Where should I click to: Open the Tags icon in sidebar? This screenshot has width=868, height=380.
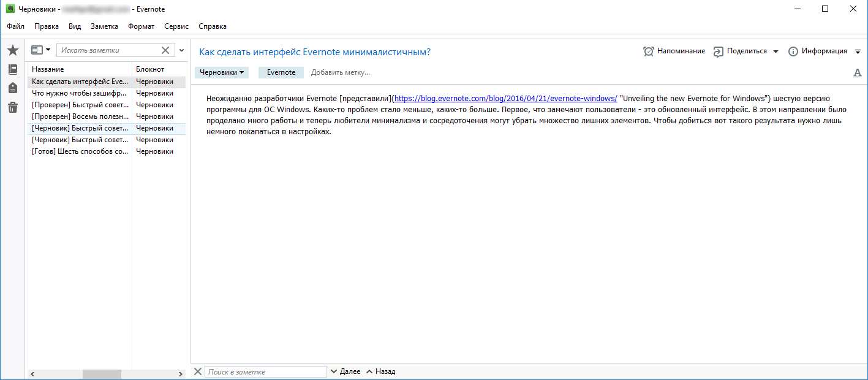click(12, 88)
